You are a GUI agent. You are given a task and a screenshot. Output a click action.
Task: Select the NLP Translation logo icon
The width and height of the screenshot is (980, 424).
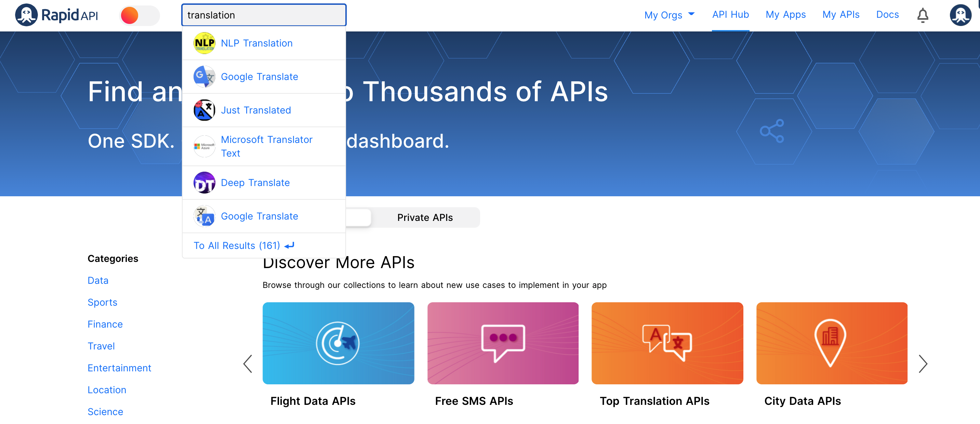pyautogui.click(x=204, y=43)
